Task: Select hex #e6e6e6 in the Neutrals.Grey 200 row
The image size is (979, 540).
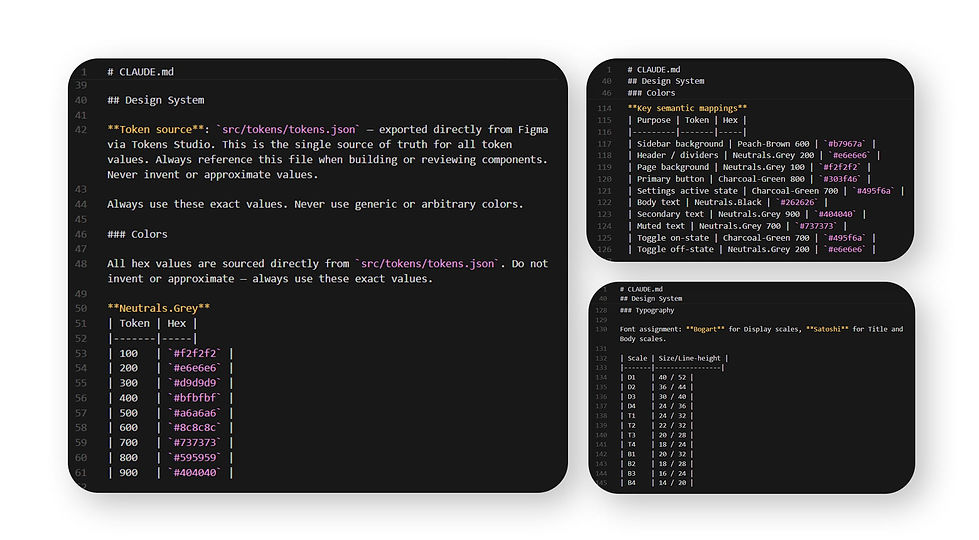Action: coord(195,368)
